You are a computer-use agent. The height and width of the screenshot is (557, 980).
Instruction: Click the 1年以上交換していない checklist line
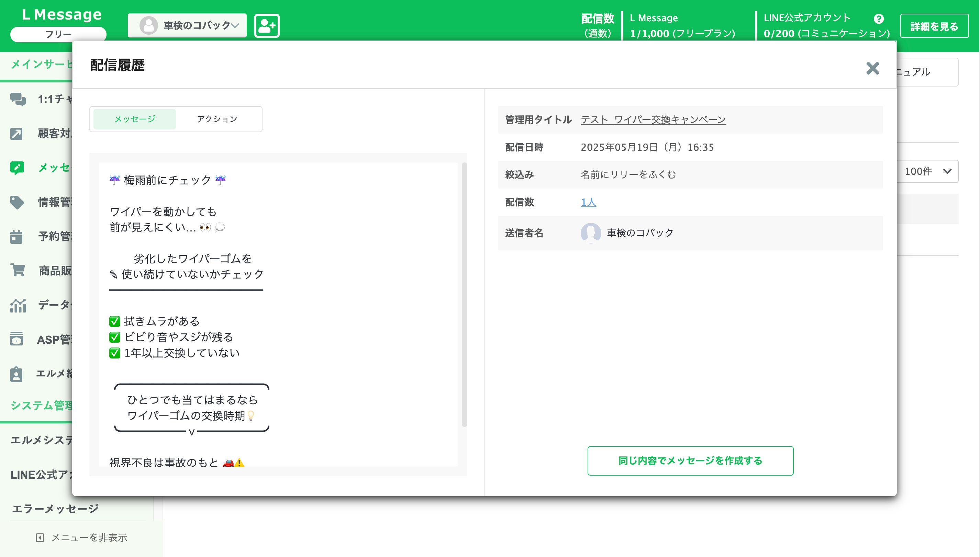[174, 353]
